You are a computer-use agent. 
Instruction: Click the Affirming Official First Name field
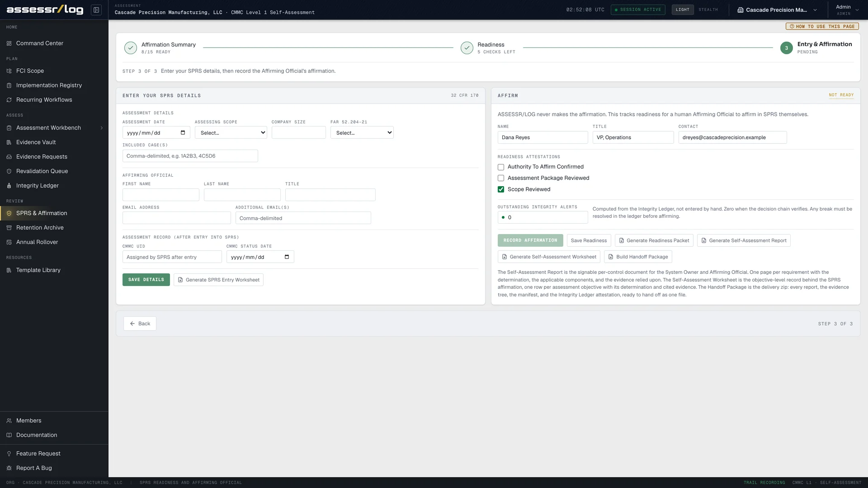click(x=161, y=195)
